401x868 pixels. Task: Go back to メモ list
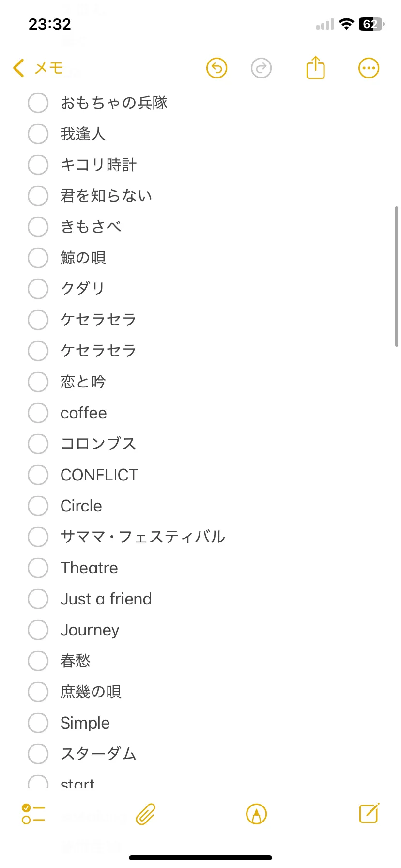pyautogui.click(x=38, y=68)
